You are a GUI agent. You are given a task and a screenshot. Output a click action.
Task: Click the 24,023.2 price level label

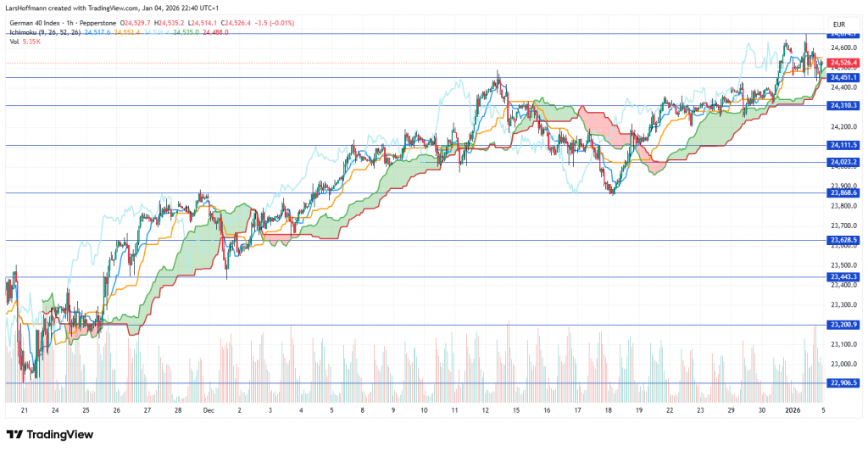coord(844,161)
